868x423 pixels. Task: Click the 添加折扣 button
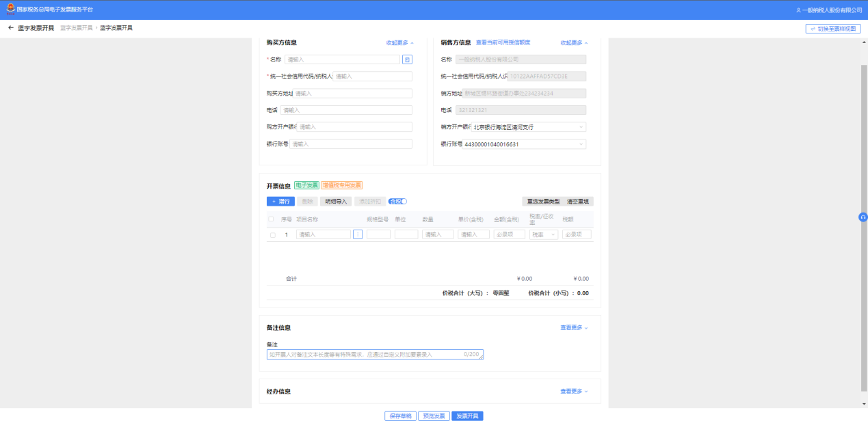click(369, 201)
